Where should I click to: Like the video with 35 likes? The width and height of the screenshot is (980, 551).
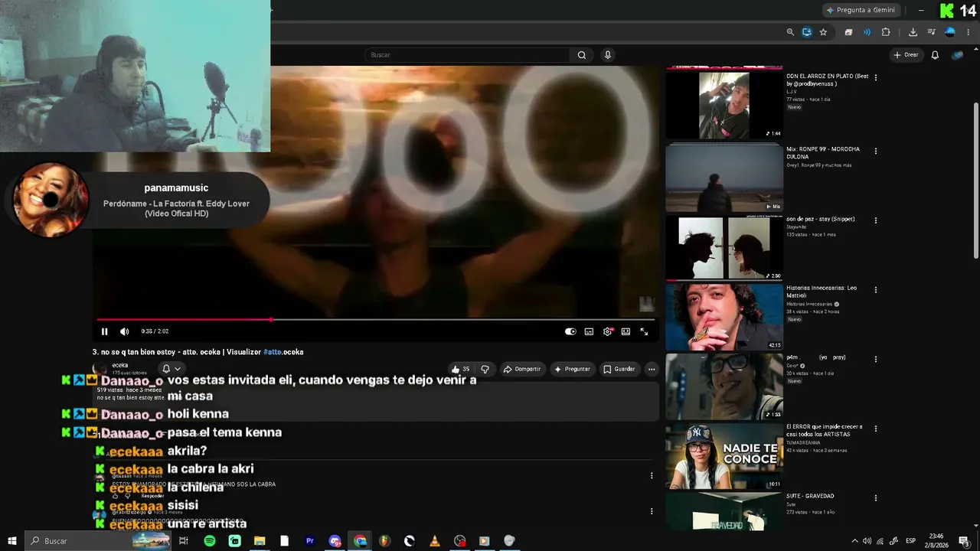coord(461,369)
